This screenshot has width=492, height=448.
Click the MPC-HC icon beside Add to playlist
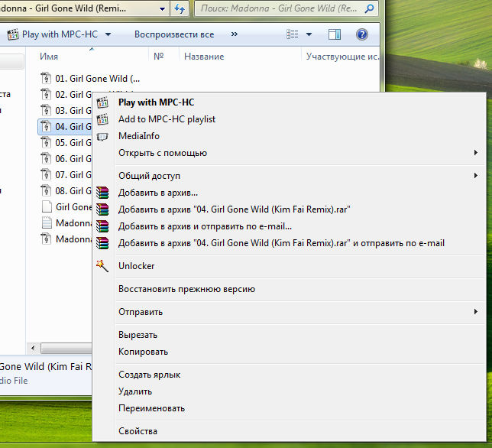[x=102, y=119]
